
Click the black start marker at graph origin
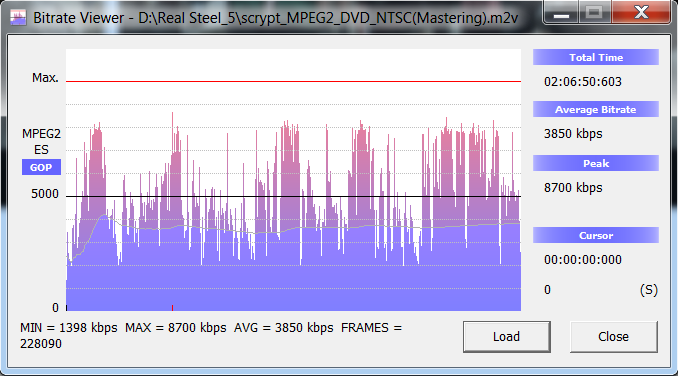point(67,308)
